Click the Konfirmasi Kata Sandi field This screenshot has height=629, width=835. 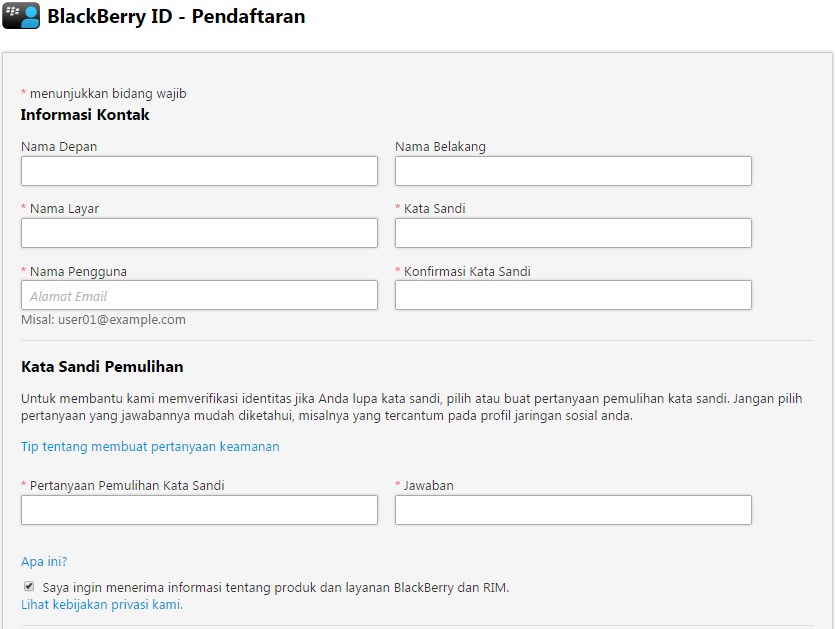click(x=573, y=295)
